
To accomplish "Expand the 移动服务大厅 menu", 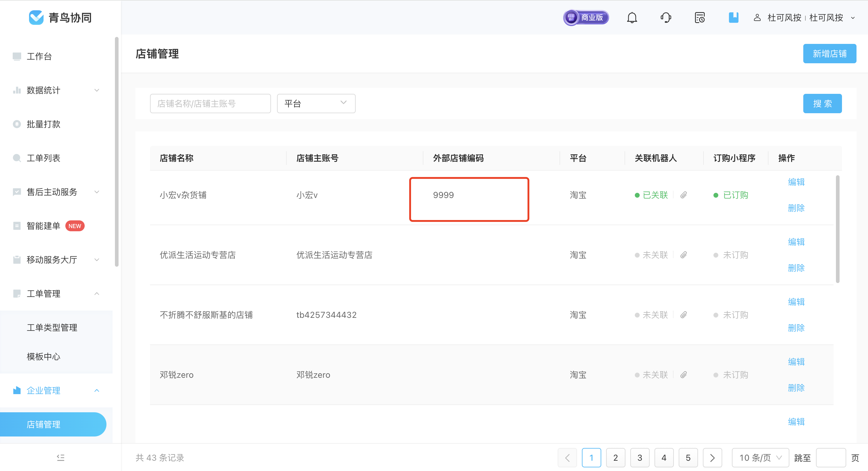I will 97,260.
